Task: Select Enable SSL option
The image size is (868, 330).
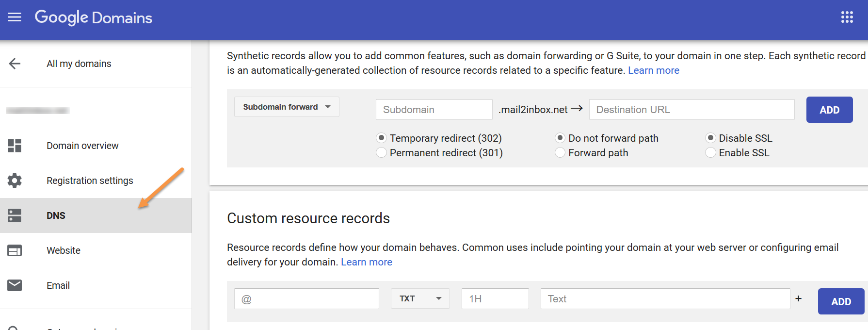Action: tap(710, 153)
